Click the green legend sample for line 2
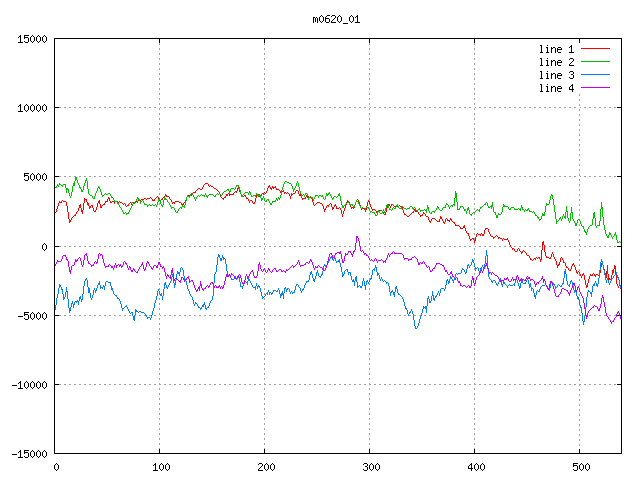 (x=595, y=62)
